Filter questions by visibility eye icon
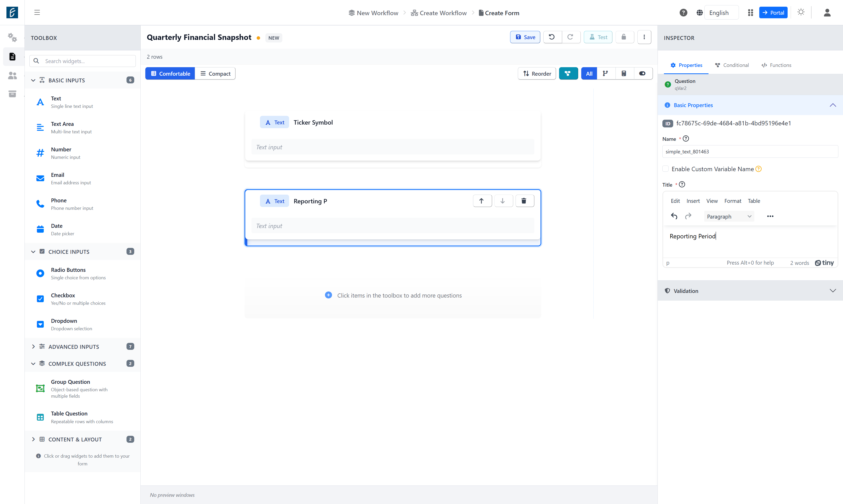The image size is (843, 504). coord(643,73)
